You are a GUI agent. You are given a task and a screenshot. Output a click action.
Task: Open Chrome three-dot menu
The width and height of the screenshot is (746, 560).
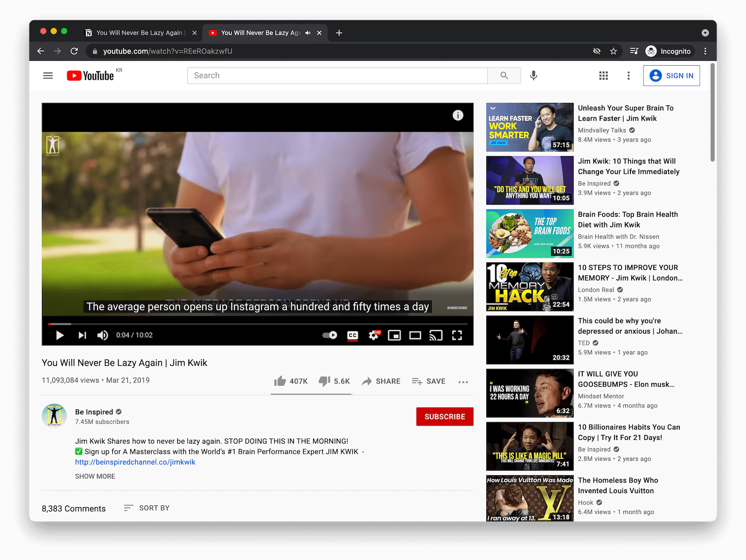(705, 51)
